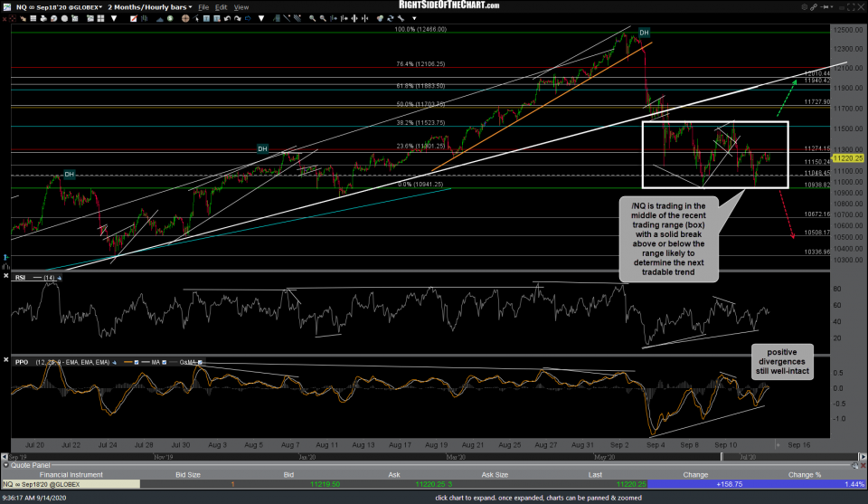The width and height of the screenshot is (868, 504).
Task: Open the File menu
Action: (203, 7)
